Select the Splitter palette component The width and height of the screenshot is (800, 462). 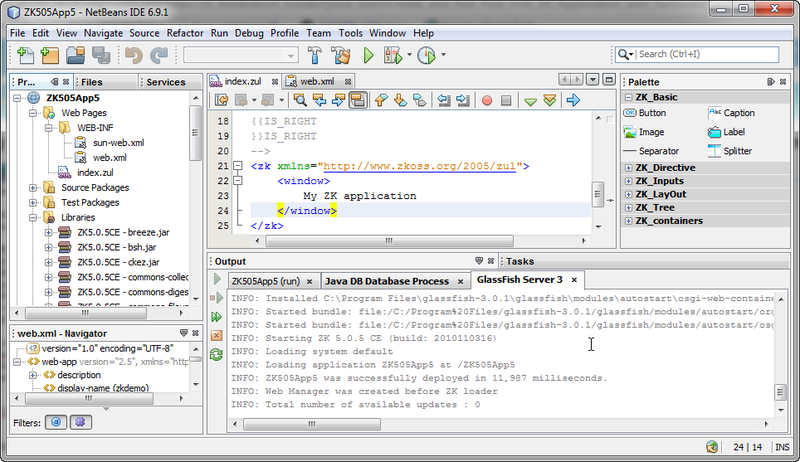tap(730, 151)
